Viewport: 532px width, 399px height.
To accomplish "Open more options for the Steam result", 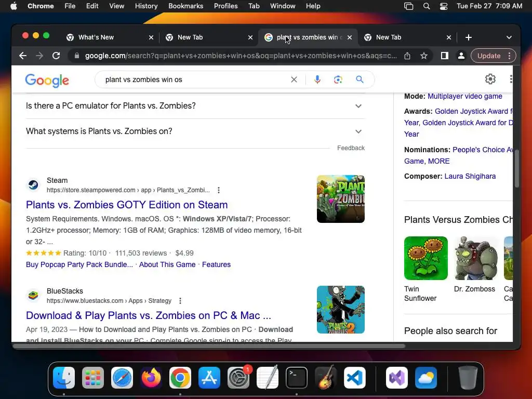I will [219, 190].
